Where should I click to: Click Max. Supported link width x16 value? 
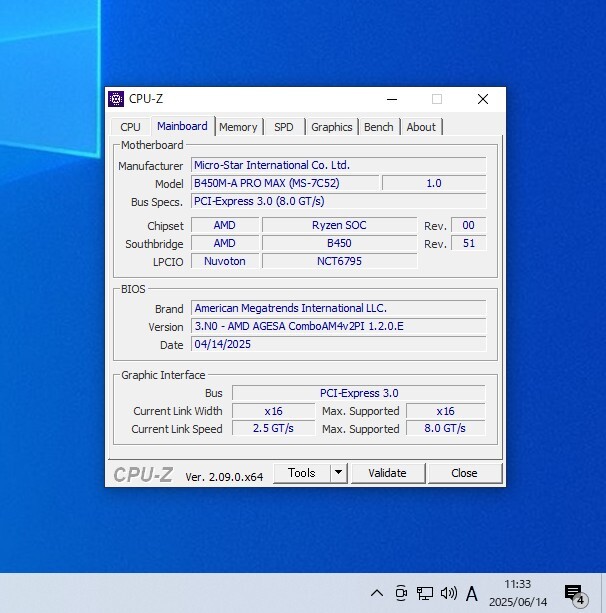coord(446,411)
